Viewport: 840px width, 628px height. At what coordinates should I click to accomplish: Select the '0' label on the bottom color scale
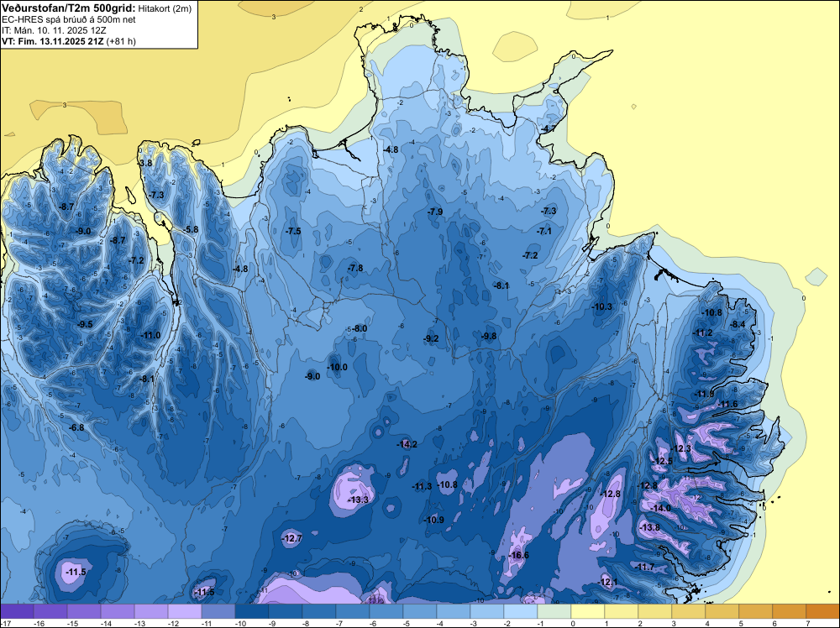(x=573, y=623)
